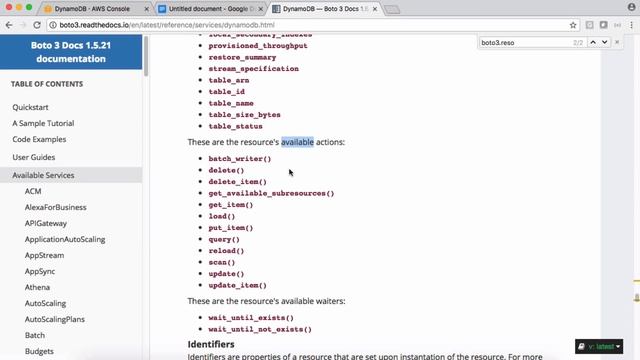Screen dimensions: 640x360
Task: Follow the restore_summary attribute link
Action: (x=242, y=57)
